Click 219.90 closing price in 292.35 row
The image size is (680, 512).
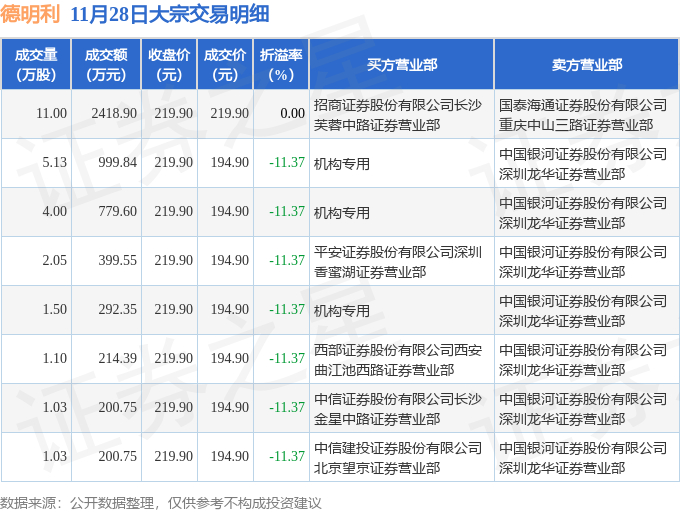(x=173, y=310)
